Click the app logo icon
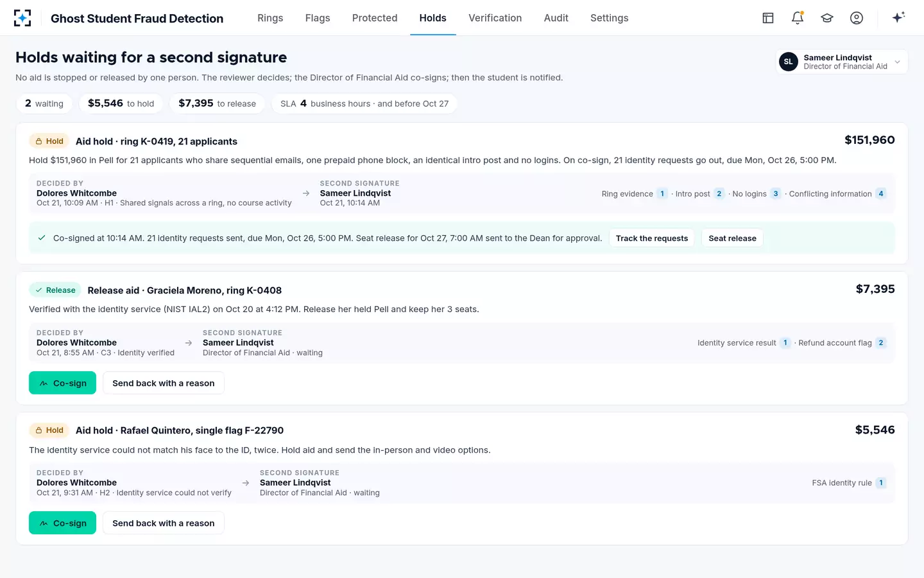Image resolution: width=924 pixels, height=578 pixels. click(22, 18)
